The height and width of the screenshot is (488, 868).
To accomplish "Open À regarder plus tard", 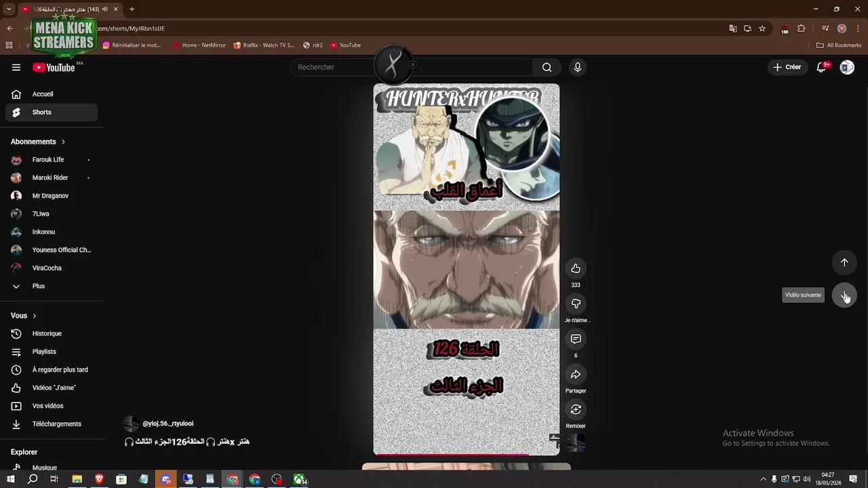I will pyautogui.click(x=52, y=370).
